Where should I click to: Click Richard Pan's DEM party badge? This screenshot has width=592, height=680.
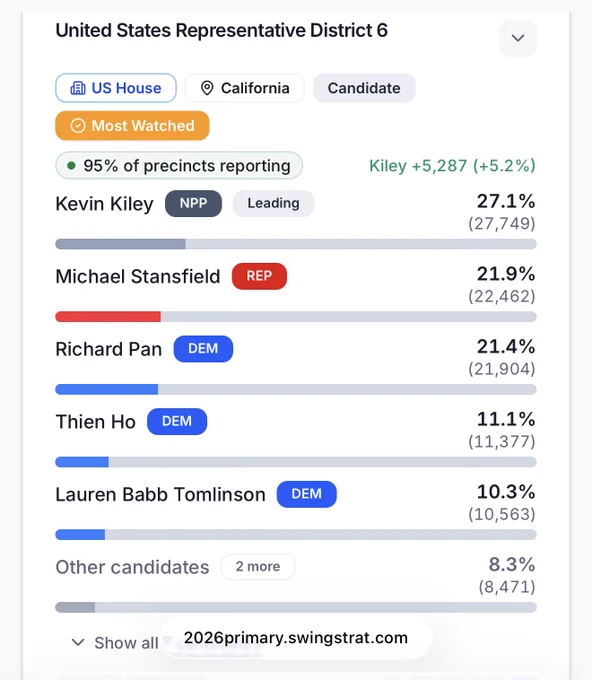click(203, 349)
